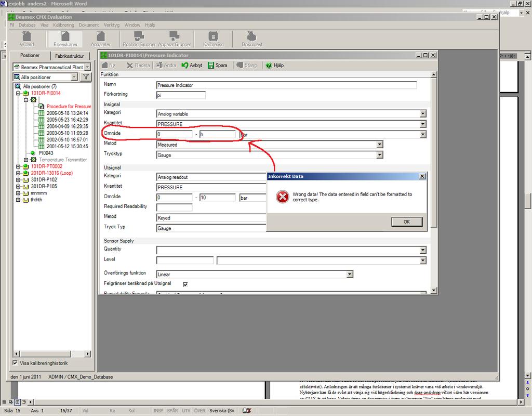The height and width of the screenshot is (416, 532).
Task: Select the 301DR-P105 position
Action: [x=44, y=186]
